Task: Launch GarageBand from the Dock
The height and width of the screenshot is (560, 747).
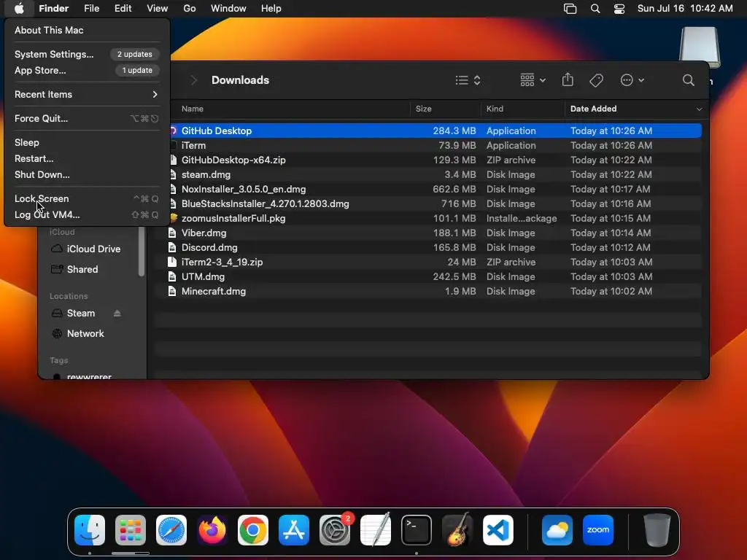Action: point(457,530)
